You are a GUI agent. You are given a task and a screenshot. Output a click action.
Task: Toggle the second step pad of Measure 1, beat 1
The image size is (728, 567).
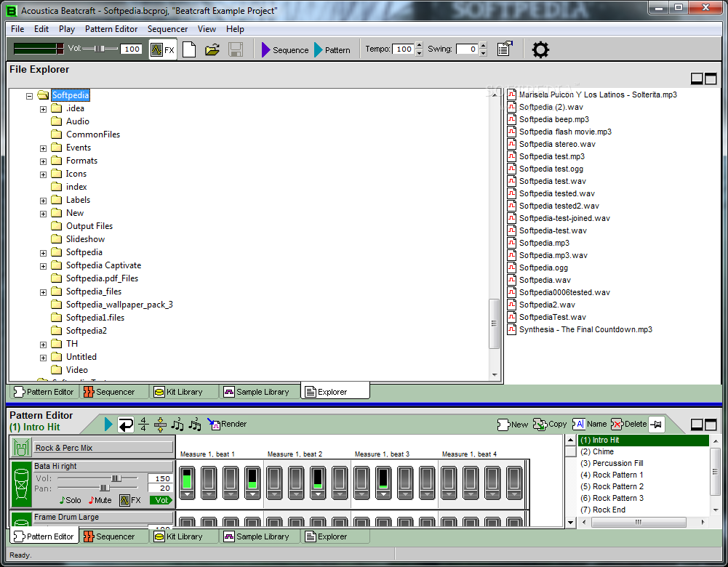pyautogui.click(x=209, y=478)
